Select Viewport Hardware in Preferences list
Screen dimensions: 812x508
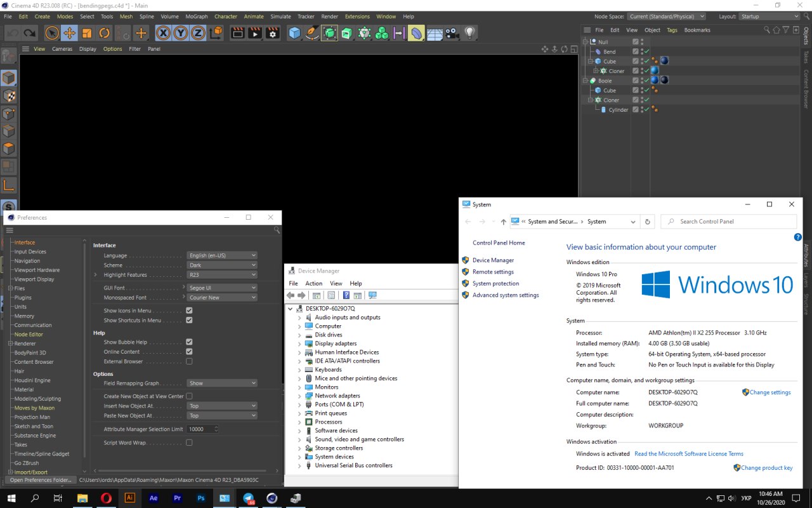coord(37,270)
